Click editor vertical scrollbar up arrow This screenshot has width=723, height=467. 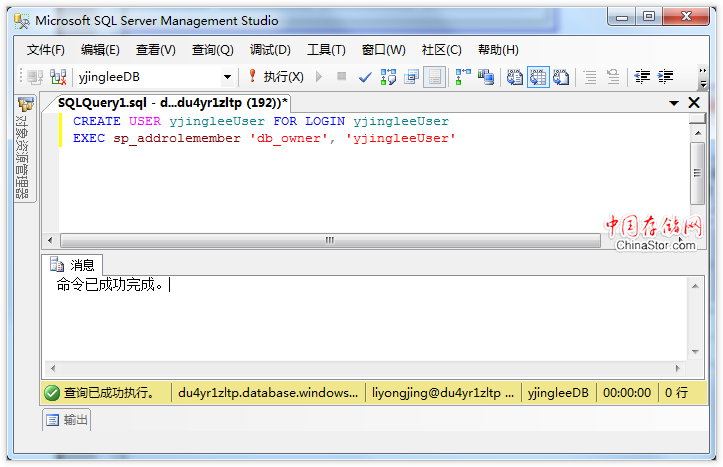[698, 133]
